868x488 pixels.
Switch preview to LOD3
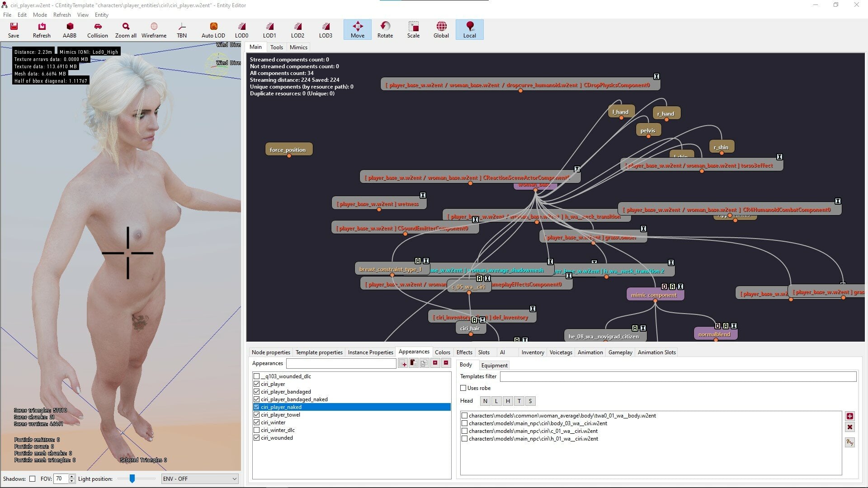click(325, 30)
